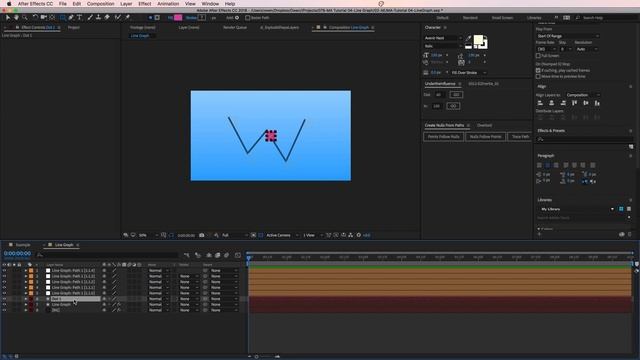
Task: Open the pink Fill color swatch
Action: (178, 18)
